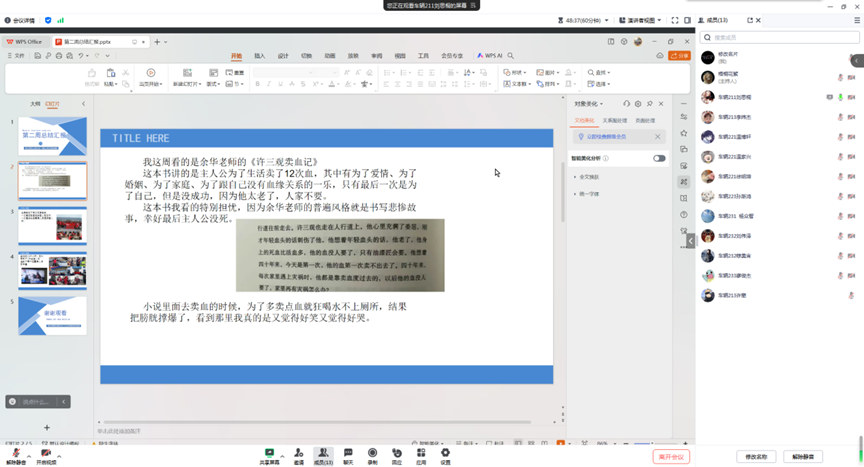The width and height of the screenshot is (864, 467).
Task: Switch to the 关系图处理 panel tab
Action: tap(614, 120)
